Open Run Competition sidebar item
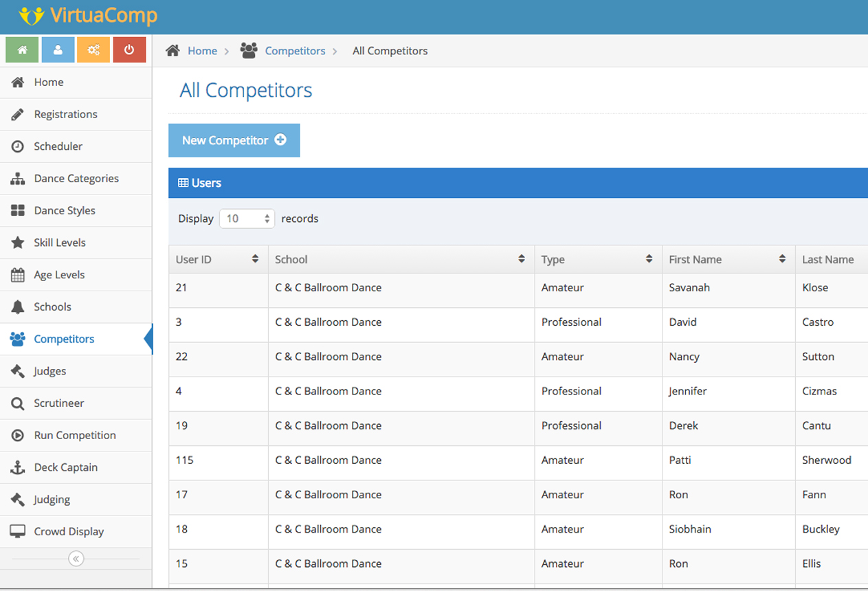The width and height of the screenshot is (868, 591). click(x=75, y=435)
